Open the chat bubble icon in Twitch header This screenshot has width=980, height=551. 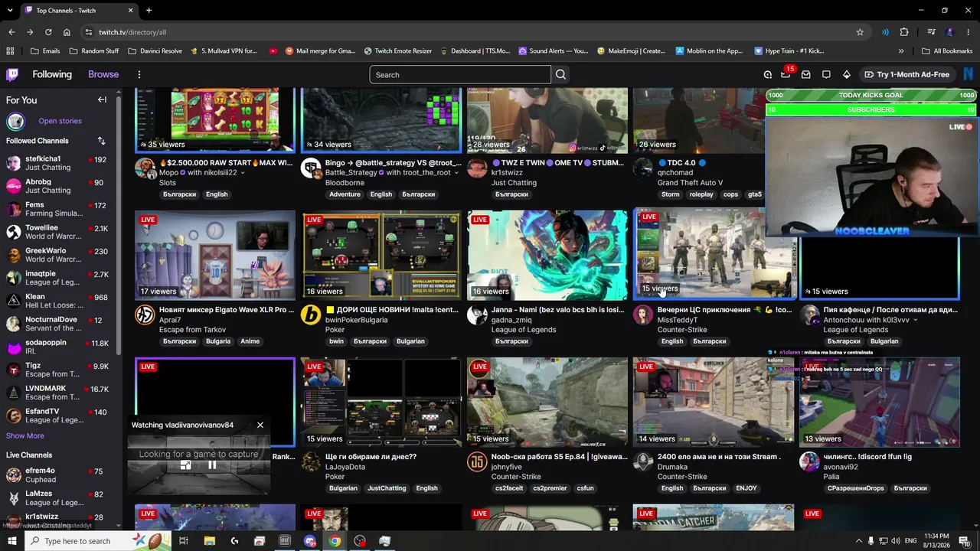click(826, 74)
